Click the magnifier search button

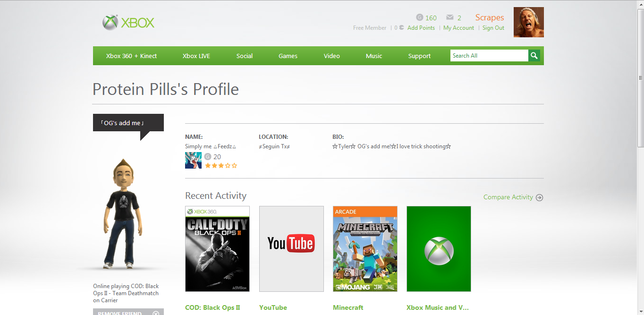(534, 56)
